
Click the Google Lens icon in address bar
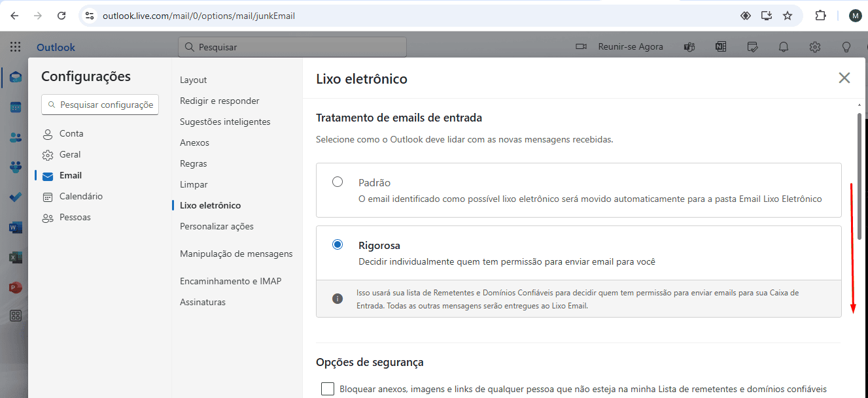coord(745,16)
